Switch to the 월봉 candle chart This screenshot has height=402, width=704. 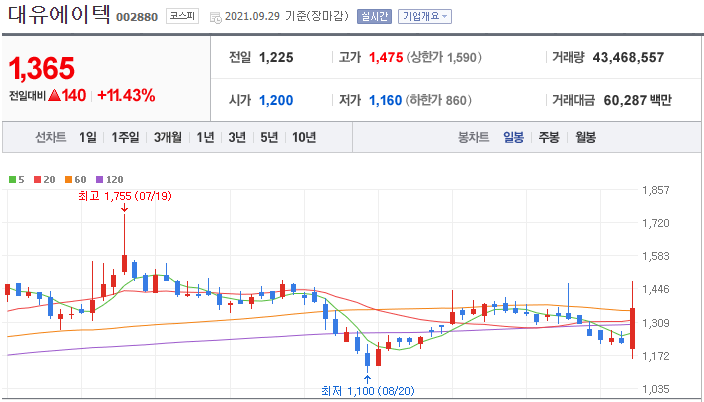click(585, 137)
